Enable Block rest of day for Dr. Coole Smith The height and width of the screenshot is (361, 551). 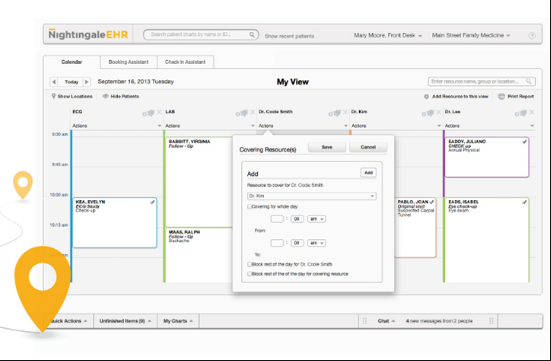249,264
